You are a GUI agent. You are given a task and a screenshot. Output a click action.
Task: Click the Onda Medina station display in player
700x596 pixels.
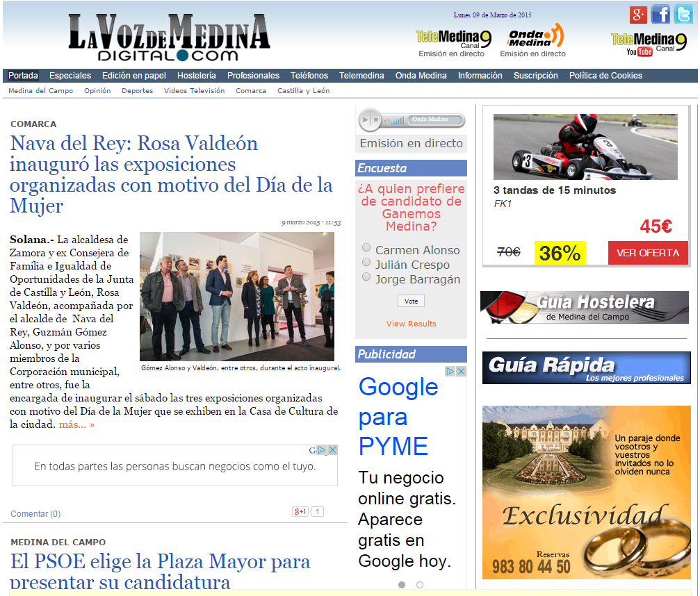pos(435,119)
